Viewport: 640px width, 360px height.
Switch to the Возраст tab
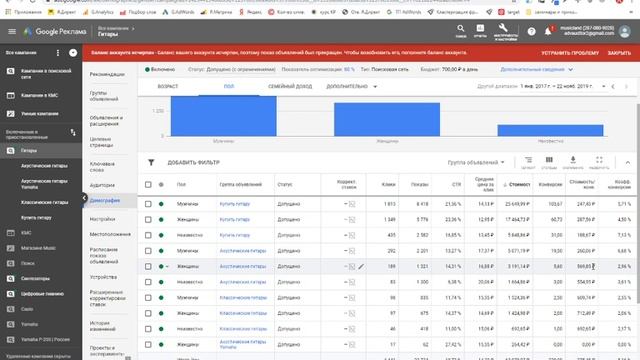[168, 87]
